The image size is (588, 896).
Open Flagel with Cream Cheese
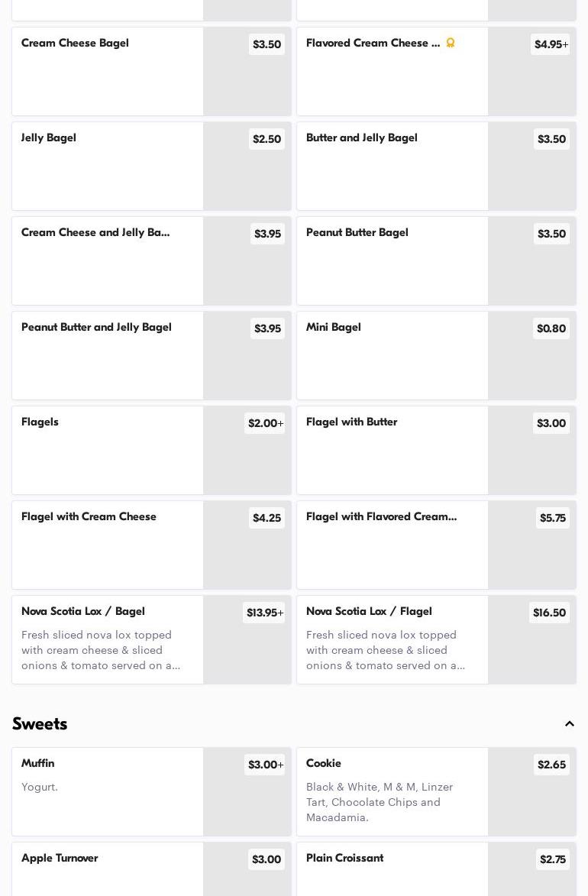pyautogui.click(x=108, y=545)
